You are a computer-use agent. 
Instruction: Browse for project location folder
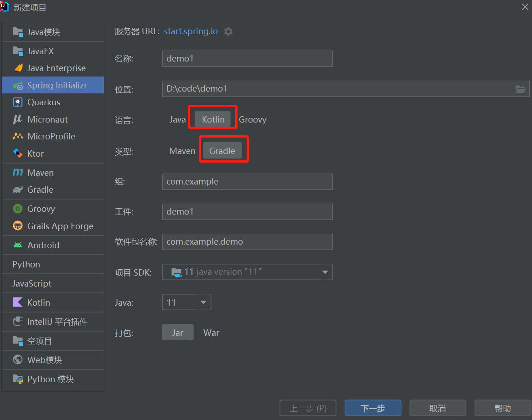[521, 89]
